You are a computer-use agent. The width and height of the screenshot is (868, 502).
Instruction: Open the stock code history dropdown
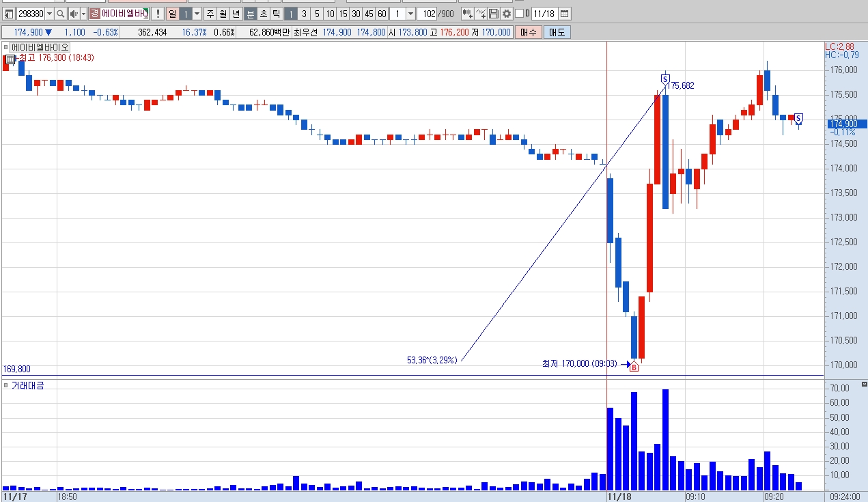coord(48,14)
